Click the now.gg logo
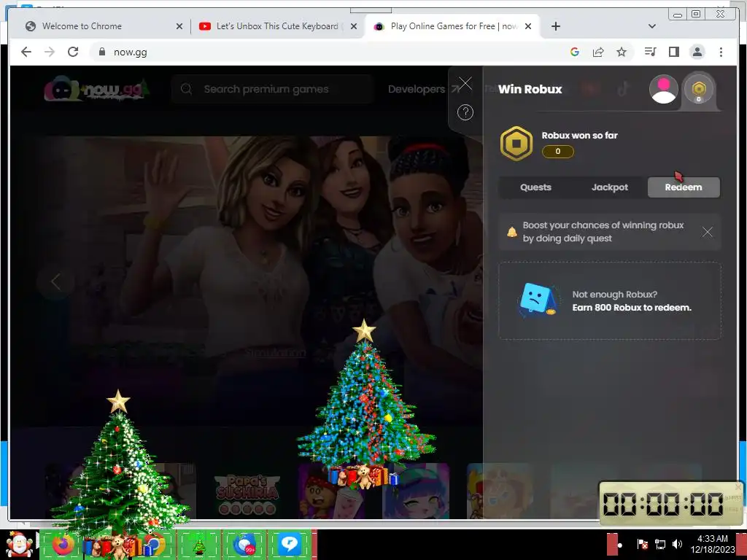Screen dimensions: 747x560 point(97,89)
